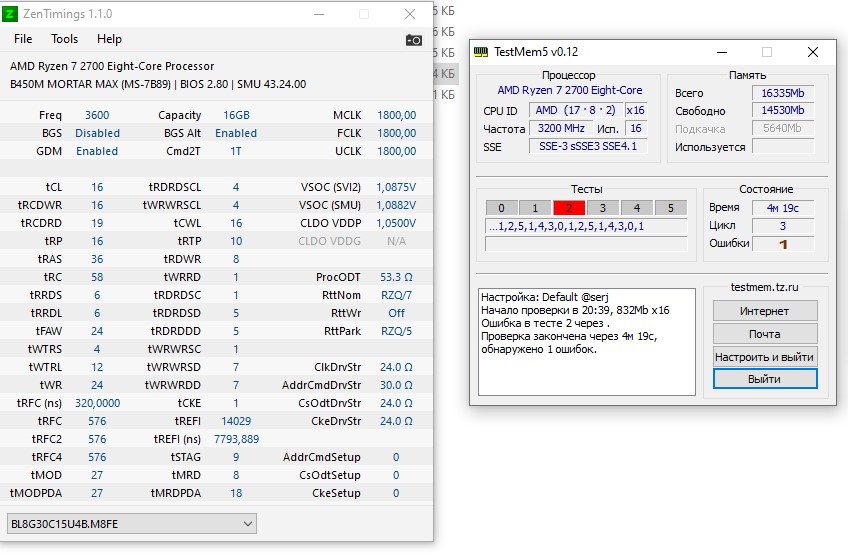Click the Настроить и выйти button
The image size is (848, 555).
(x=765, y=357)
